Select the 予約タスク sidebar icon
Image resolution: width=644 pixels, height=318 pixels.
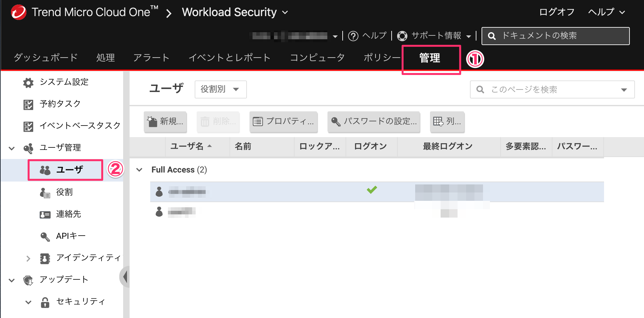pos(28,104)
